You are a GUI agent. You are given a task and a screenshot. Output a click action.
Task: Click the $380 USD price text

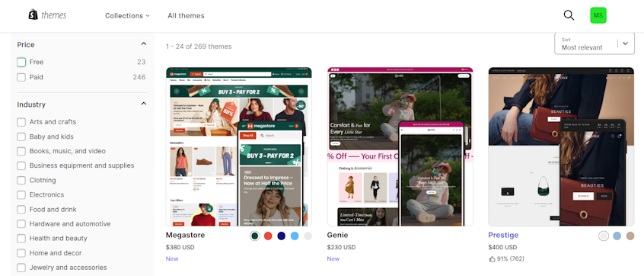[180, 248]
